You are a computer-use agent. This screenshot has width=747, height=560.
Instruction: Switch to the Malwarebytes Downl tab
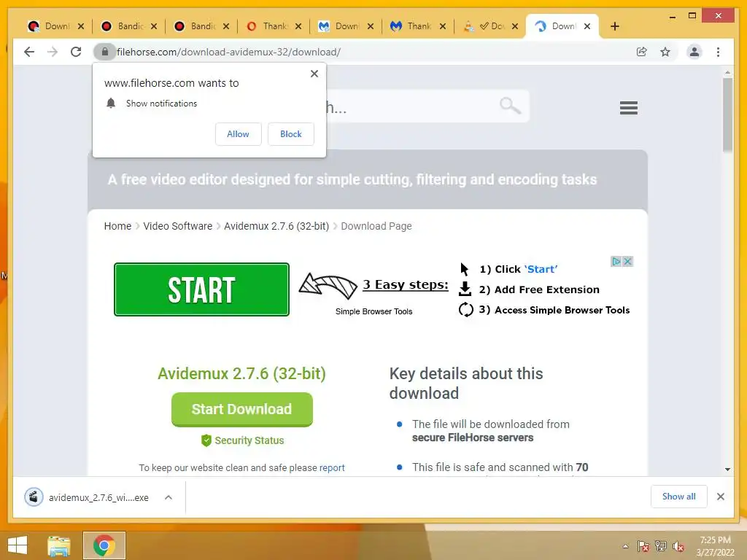pos(347,26)
